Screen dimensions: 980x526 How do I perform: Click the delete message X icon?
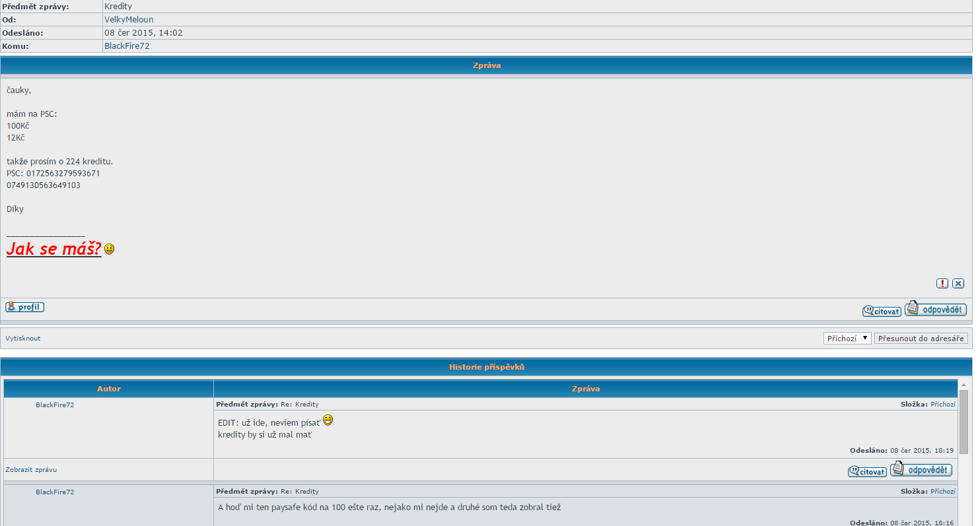pos(958,283)
